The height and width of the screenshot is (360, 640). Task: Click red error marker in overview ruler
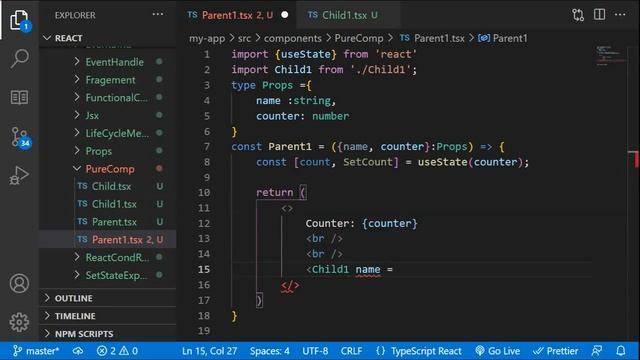[636, 158]
